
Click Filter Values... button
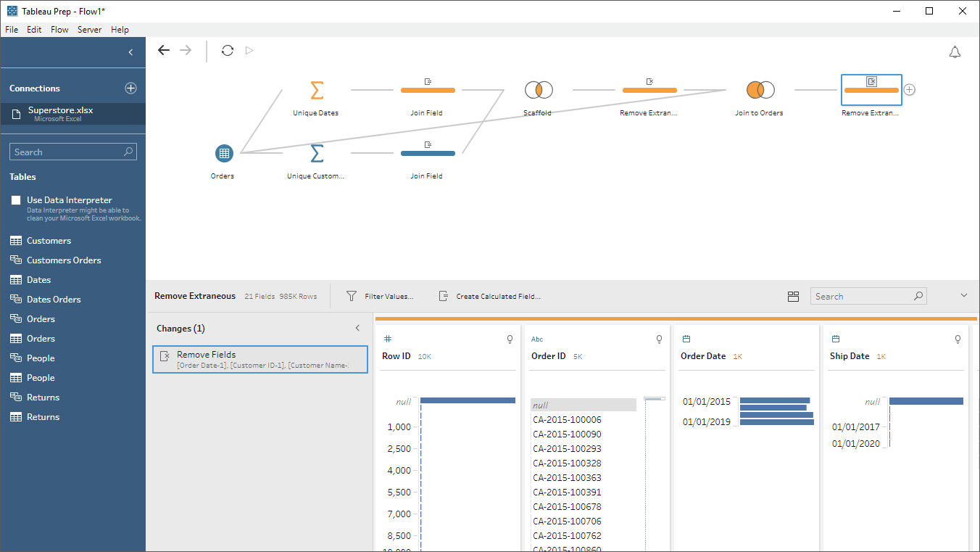[380, 296]
